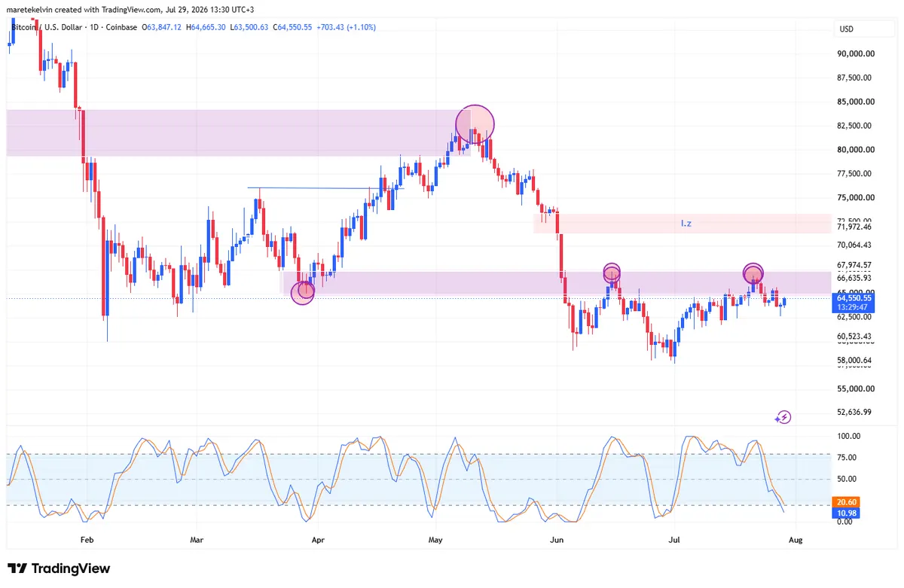The height and width of the screenshot is (588, 904).
Task: Click the 66,635.93 price level label
Action: coord(854,278)
